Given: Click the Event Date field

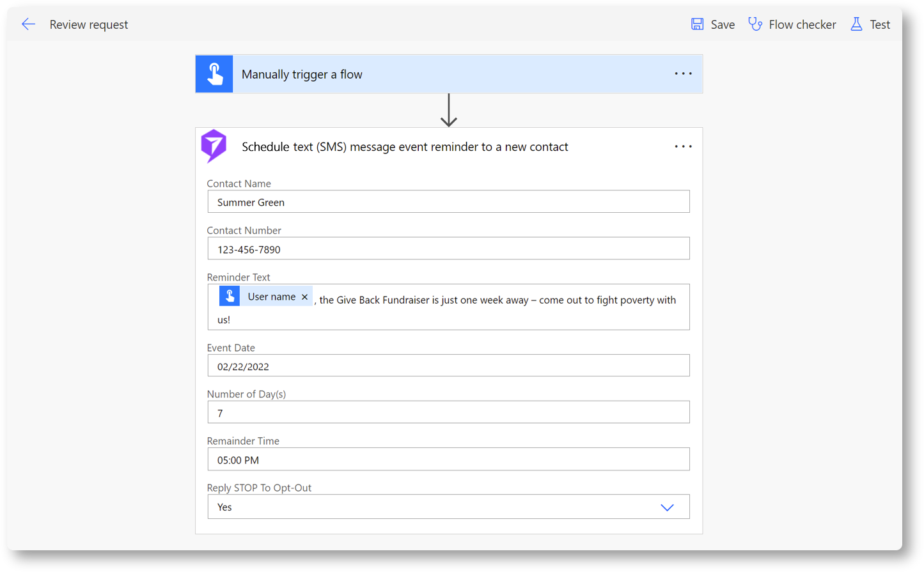Looking at the screenshot, I should [448, 366].
